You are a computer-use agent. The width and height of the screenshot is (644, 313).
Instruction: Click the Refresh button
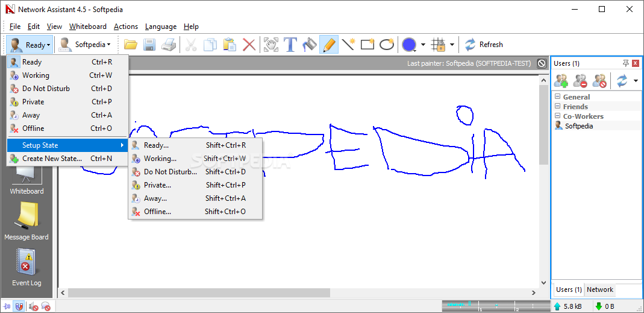tap(483, 45)
